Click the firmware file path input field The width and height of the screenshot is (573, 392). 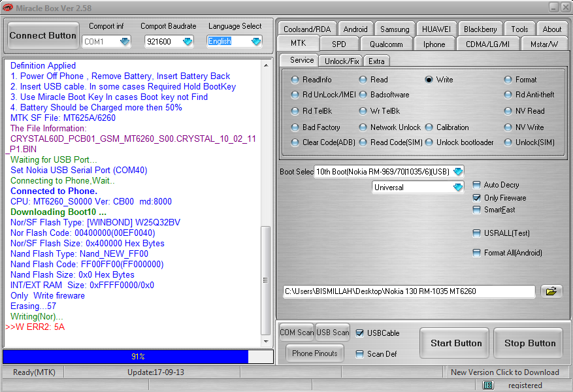point(409,291)
